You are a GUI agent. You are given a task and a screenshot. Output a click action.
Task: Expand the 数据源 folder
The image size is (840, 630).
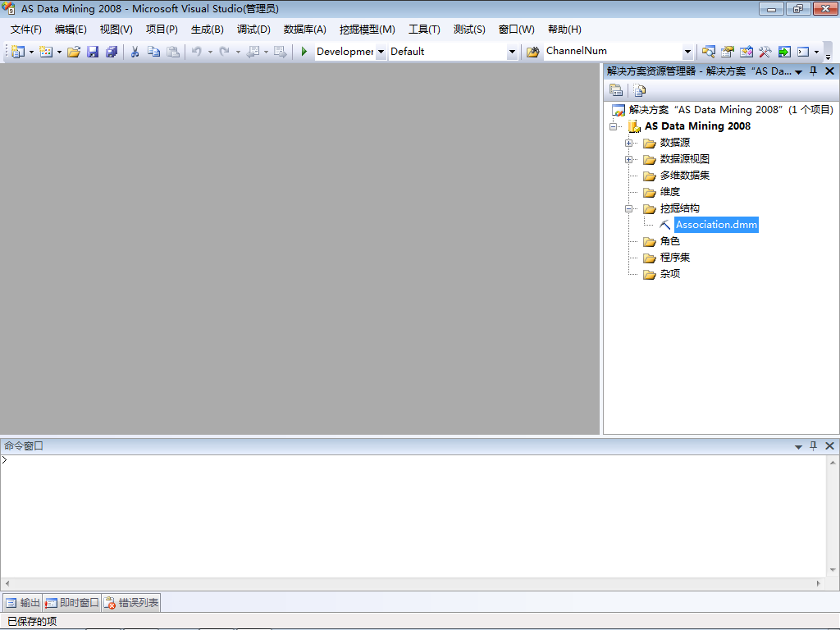coord(629,143)
